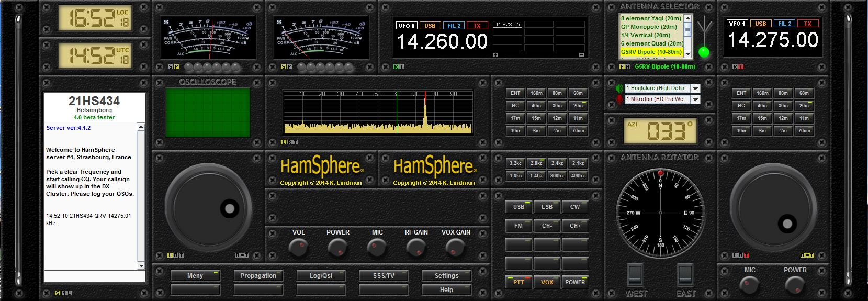This screenshot has width=868, height=301.
Task: Select 6 element Quad (20m) antenna
Action: pyautogui.click(x=651, y=43)
